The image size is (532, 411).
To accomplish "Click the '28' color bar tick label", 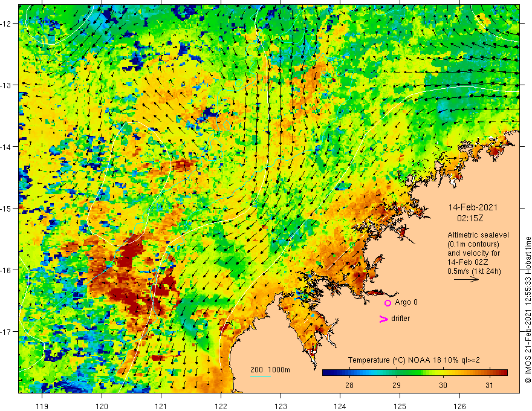I will tap(349, 385).
